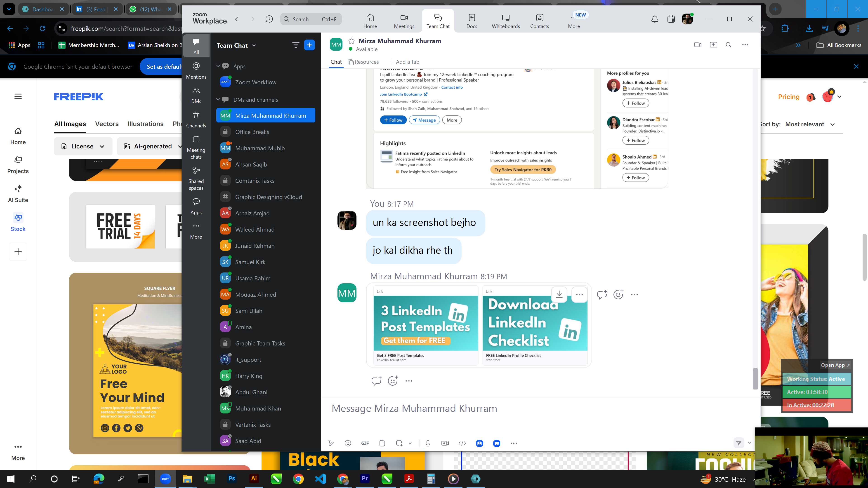This screenshot has width=868, height=488.
Task: Click share screen icon in chat header
Action: (x=713, y=45)
